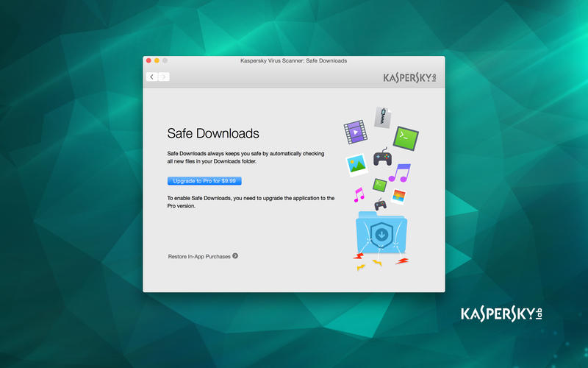
Task: Click the text about upgrading to the Pro version
Action: [x=251, y=202]
